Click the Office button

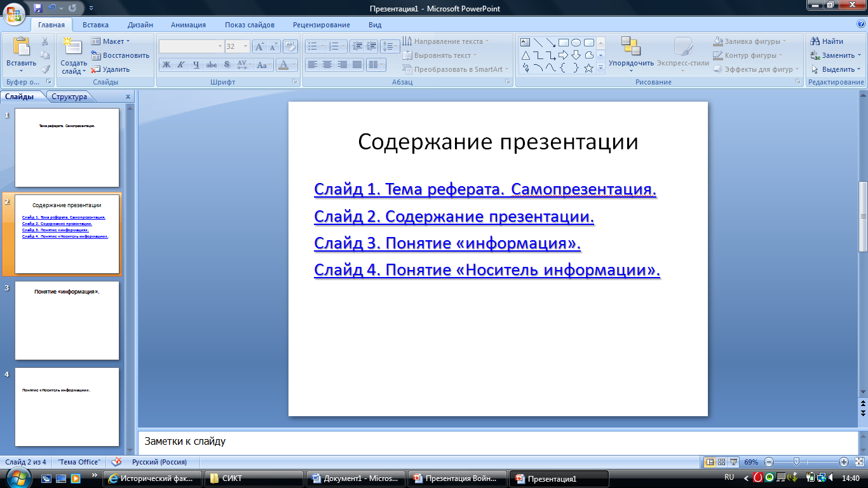(x=15, y=13)
